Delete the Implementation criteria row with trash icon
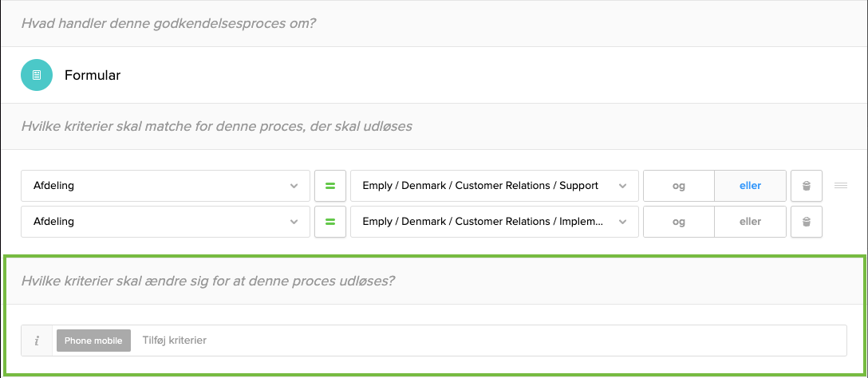The width and height of the screenshot is (868, 378). click(807, 222)
